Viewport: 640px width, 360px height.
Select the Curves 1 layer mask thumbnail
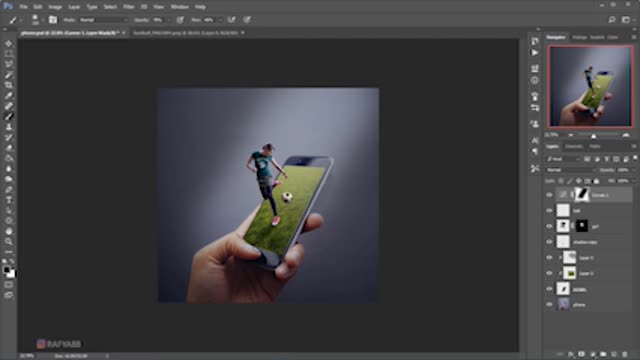point(582,195)
